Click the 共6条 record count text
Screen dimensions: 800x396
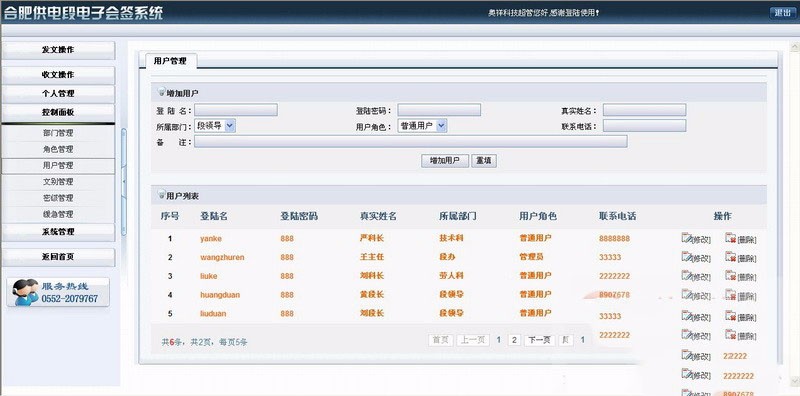pos(172,342)
